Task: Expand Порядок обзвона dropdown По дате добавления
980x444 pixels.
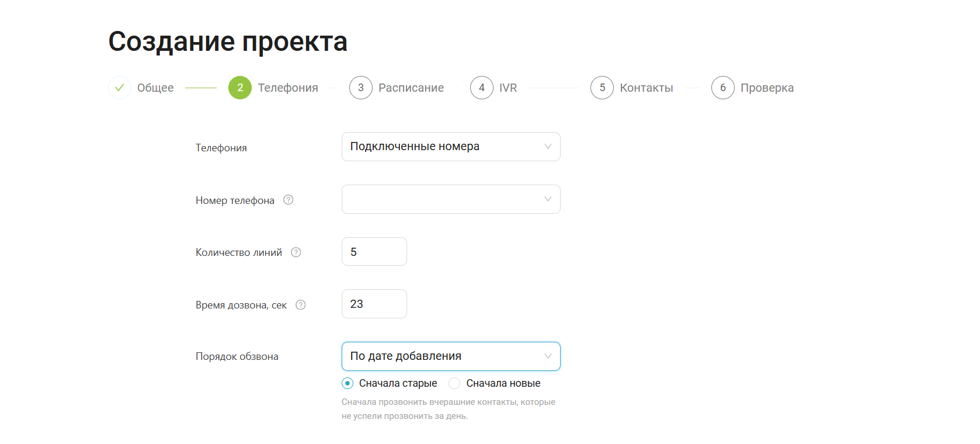Action: coord(451,356)
